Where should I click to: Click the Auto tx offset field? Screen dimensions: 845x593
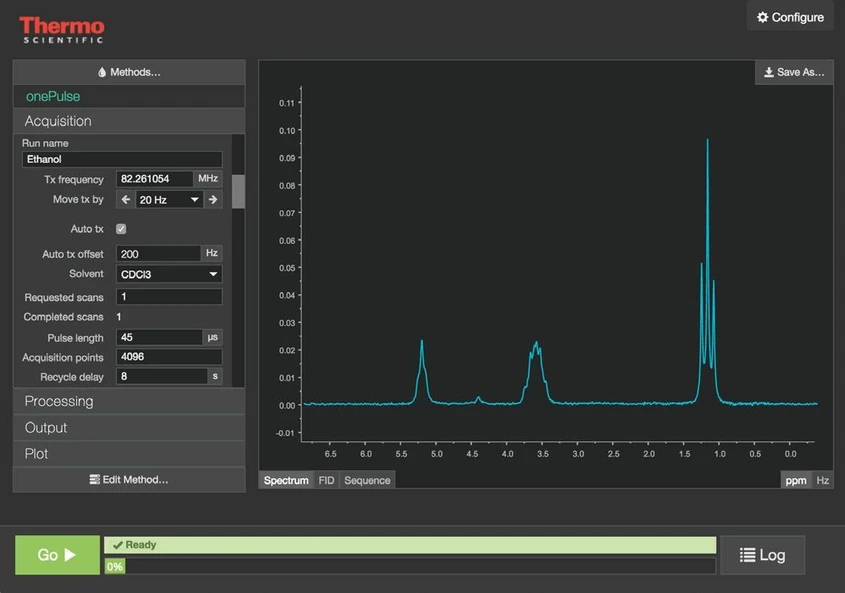coord(158,253)
